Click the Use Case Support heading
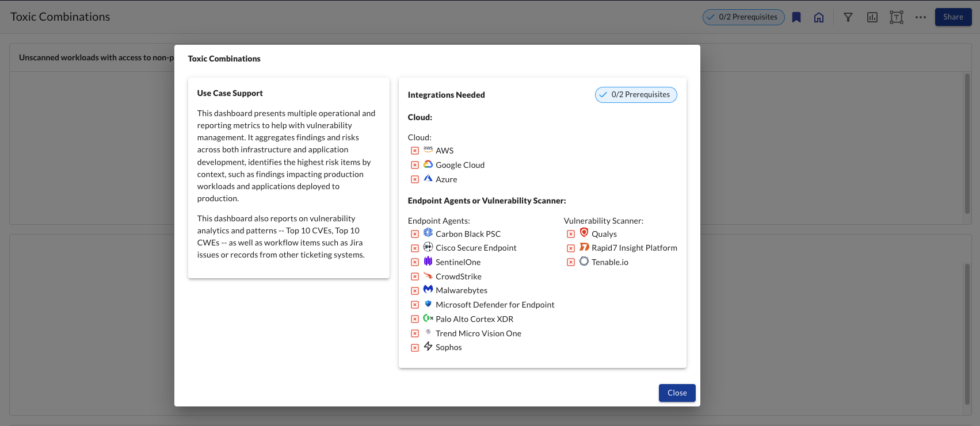 point(230,93)
